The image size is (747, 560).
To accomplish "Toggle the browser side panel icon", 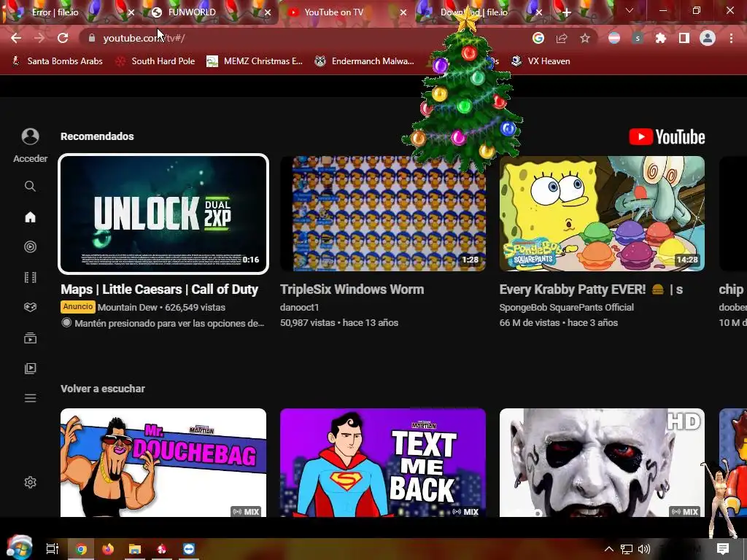I will click(x=684, y=38).
